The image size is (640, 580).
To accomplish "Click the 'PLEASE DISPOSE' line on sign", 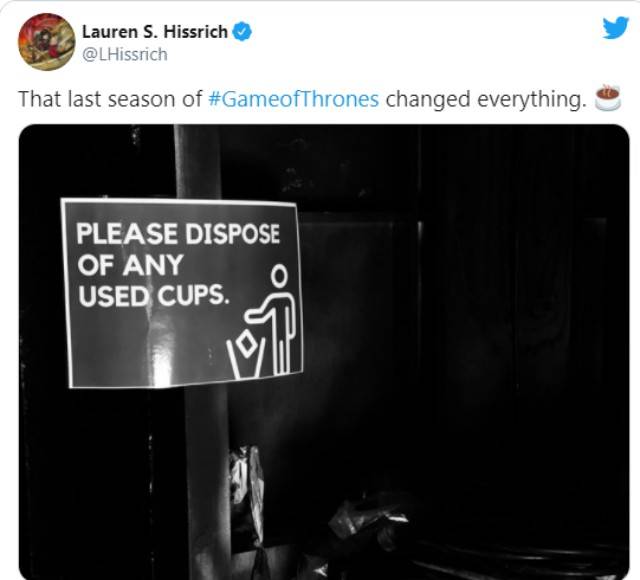I will pyautogui.click(x=178, y=233).
